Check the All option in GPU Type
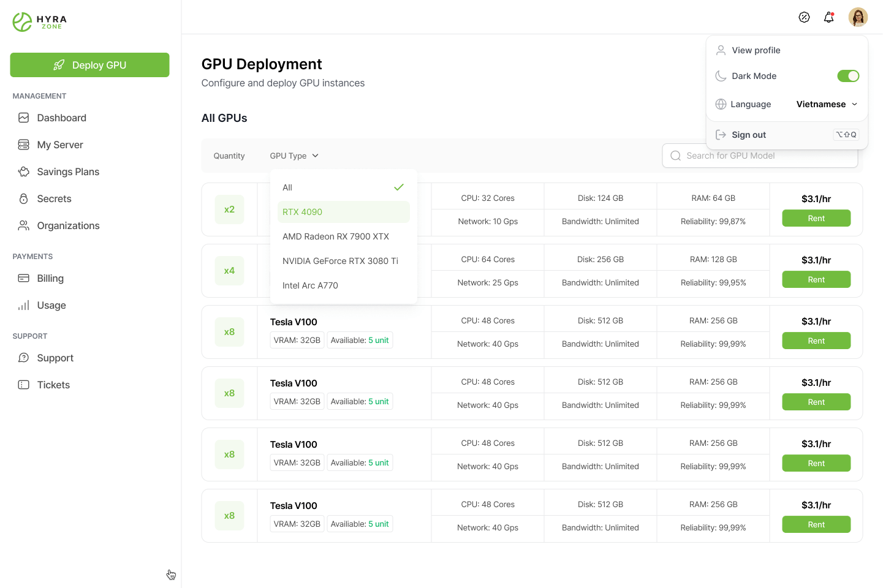The image size is (883, 588). (x=287, y=187)
